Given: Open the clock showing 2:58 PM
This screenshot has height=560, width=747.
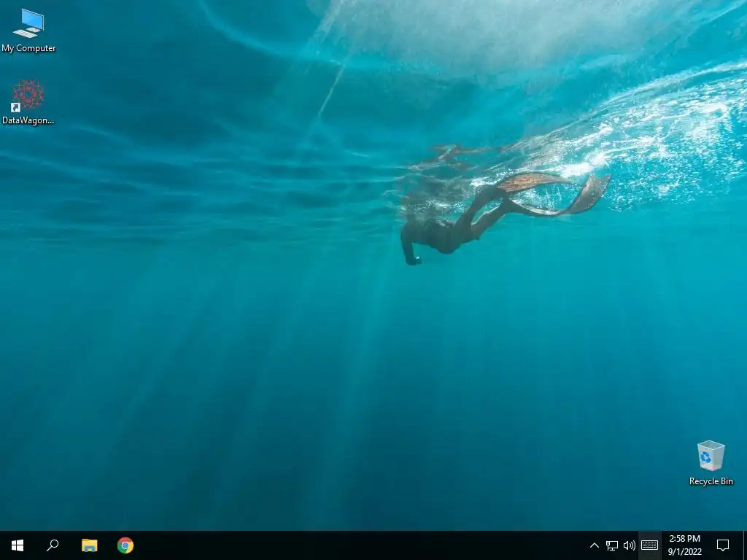Looking at the screenshot, I should 684,545.
